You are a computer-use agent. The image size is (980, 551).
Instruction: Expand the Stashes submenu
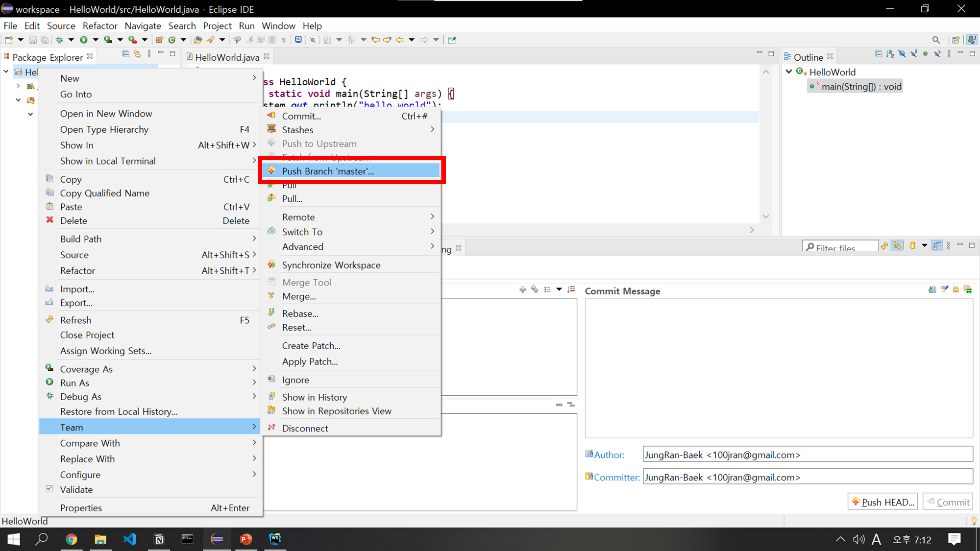[351, 130]
